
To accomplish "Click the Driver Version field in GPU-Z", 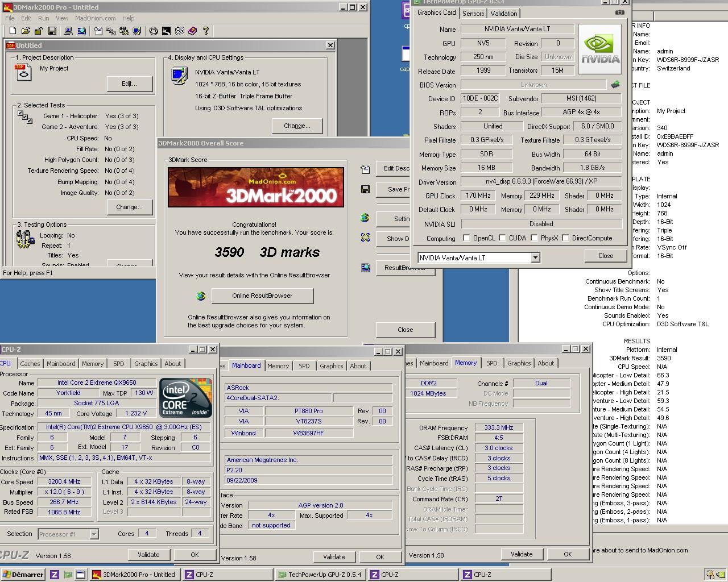I will click(x=541, y=182).
